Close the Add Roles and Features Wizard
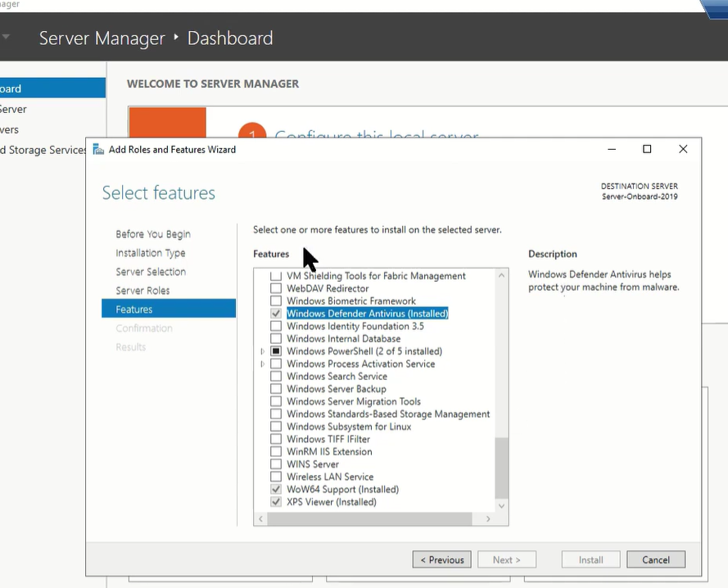This screenshot has height=588, width=728. point(683,149)
